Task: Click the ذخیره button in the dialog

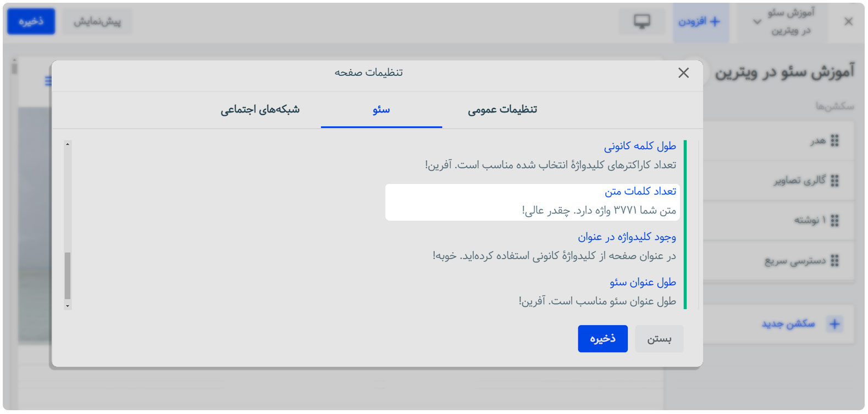Action: click(x=602, y=339)
